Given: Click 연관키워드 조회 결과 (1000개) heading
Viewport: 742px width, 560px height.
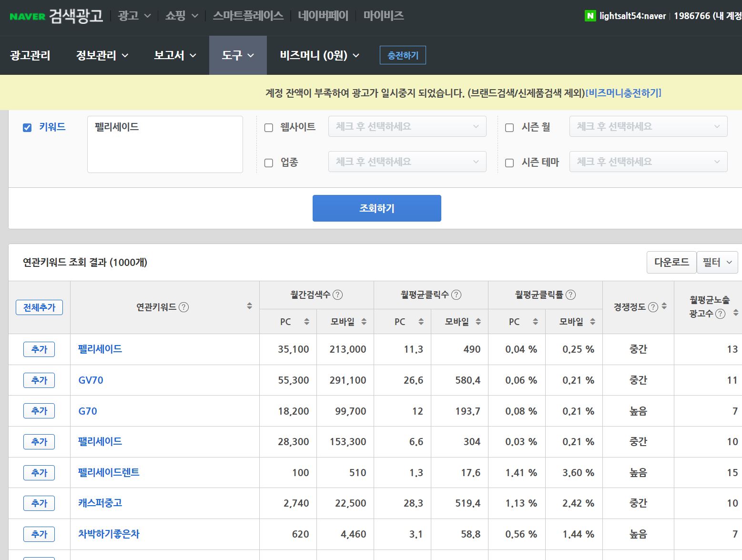Looking at the screenshot, I should pos(85,263).
